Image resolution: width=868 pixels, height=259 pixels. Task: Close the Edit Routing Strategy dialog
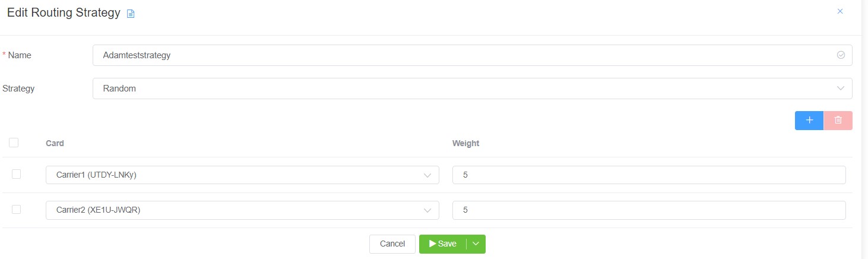point(840,11)
